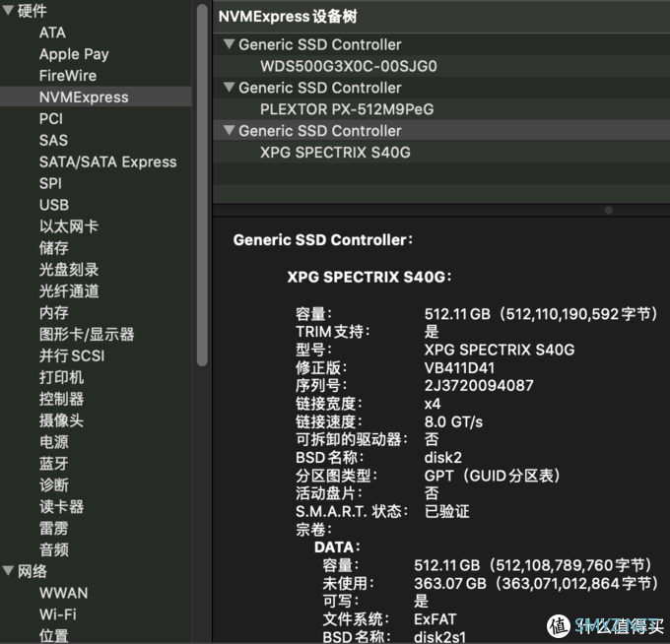
Task: Select 控制器 in the sidebar
Action: (x=61, y=399)
